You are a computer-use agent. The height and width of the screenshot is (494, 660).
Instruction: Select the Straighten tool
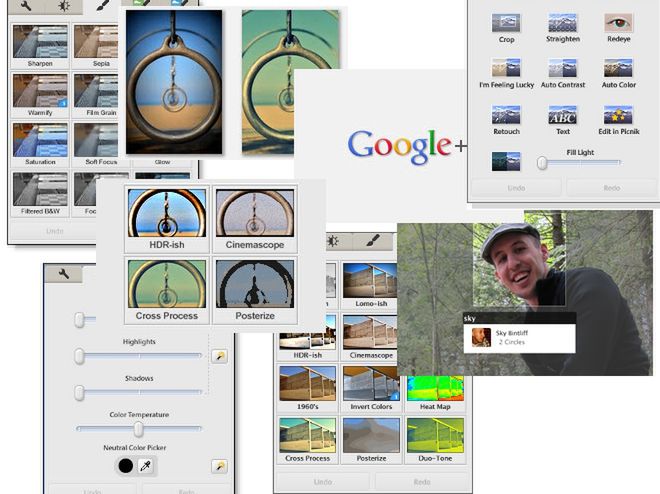563,28
